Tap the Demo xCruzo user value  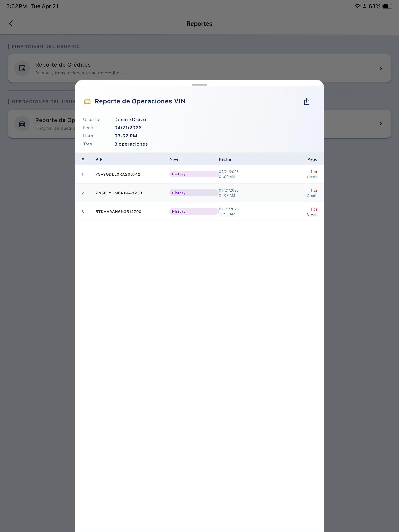[130, 120]
